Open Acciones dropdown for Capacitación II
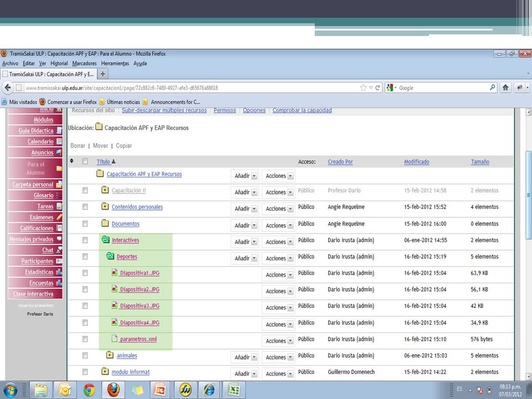 click(278, 192)
